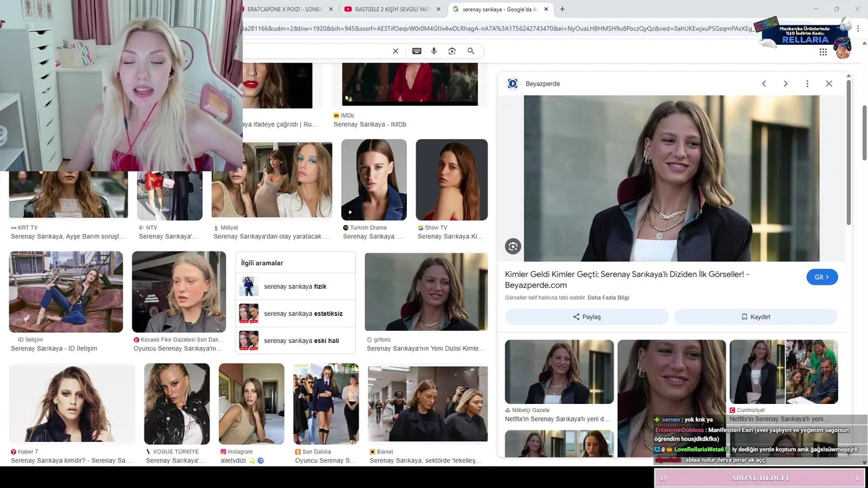The width and height of the screenshot is (868, 488).
Task: Switch to the ERA7CAPONE X POIZI tab
Action: (x=283, y=9)
